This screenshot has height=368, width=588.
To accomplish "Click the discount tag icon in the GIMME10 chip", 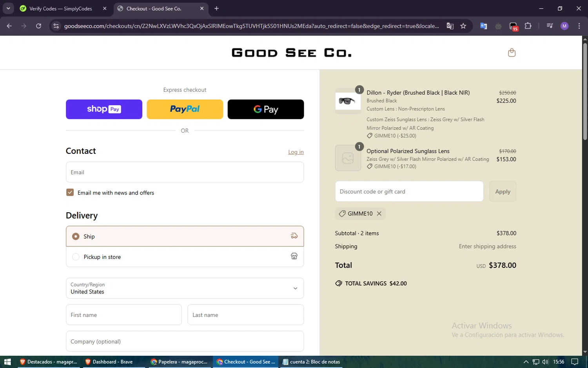I will (x=342, y=213).
